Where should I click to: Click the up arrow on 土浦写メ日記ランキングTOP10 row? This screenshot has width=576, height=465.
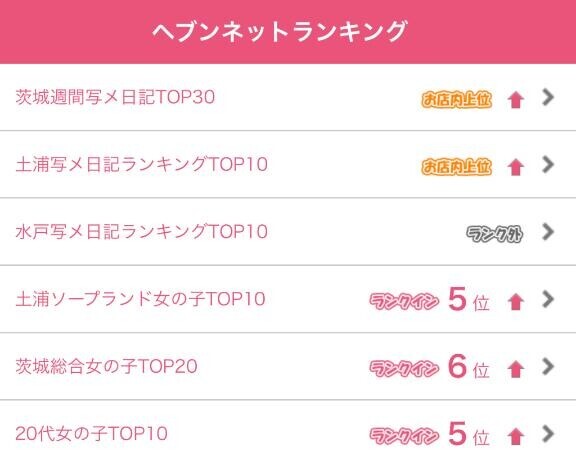click(x=516, y=167)
